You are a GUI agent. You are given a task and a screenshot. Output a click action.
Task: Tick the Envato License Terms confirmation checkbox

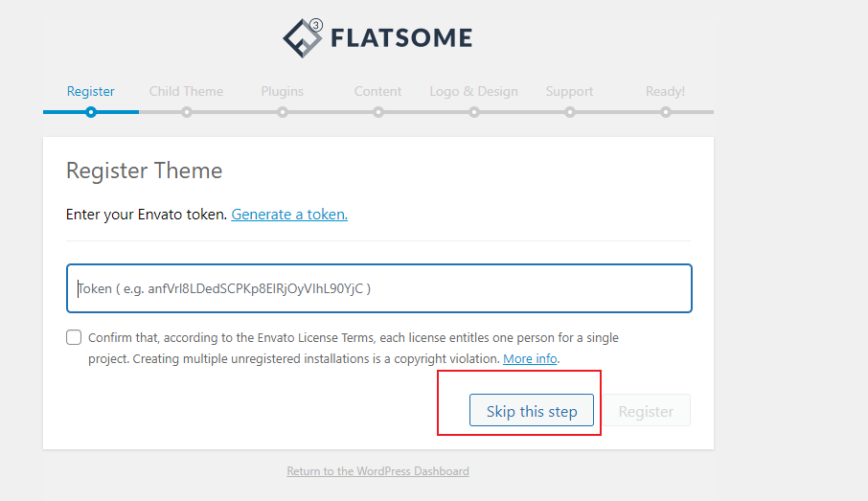[74, 337]
